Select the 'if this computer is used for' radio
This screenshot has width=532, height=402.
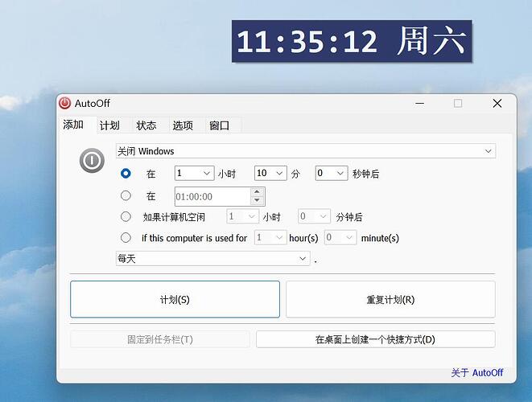(x=126, y=238)
